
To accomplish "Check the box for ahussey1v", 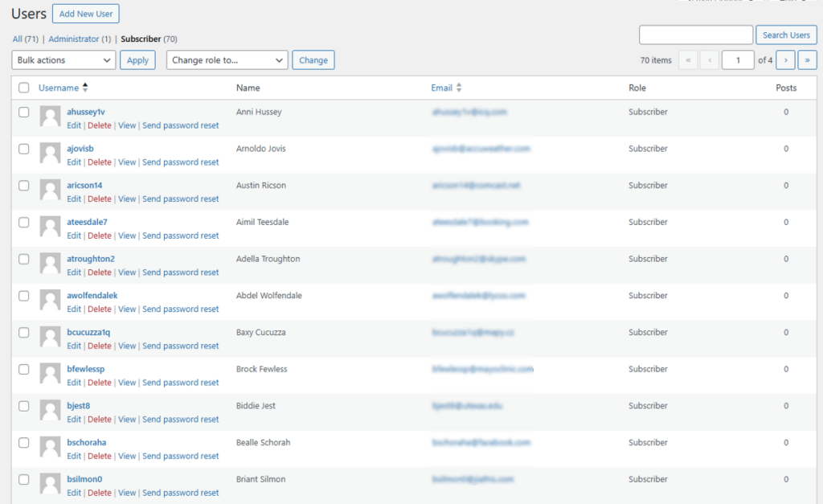I will (23, 112).
